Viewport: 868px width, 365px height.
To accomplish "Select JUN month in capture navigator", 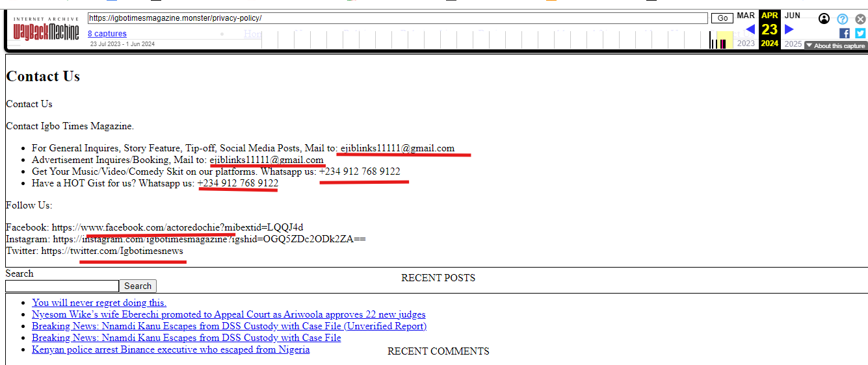I will point(792,16).
